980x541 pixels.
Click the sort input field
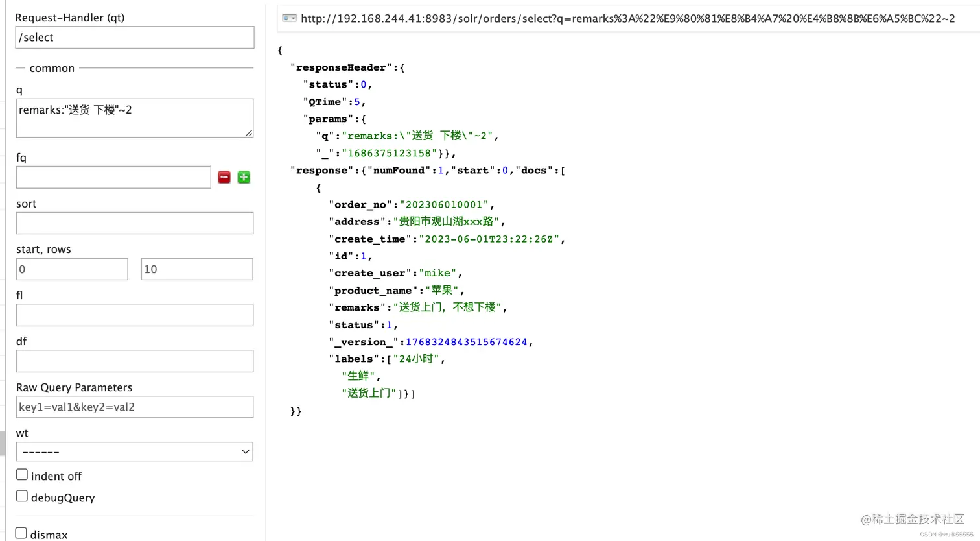point(135,223)
